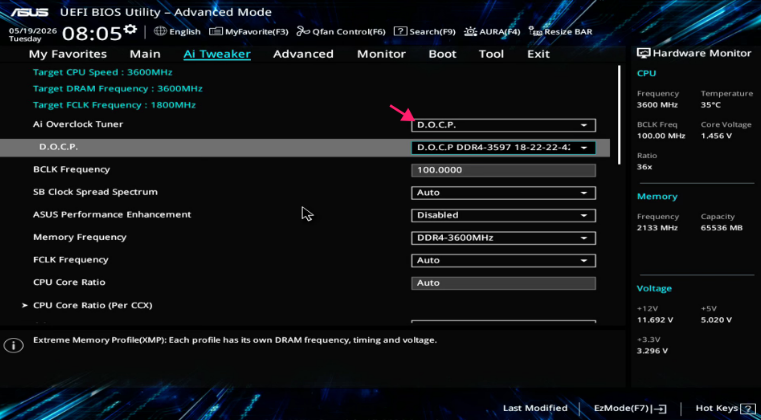Open the Tool tab
Screen dimensions: 761x420
pyautogui.click(x=491, y=54)
